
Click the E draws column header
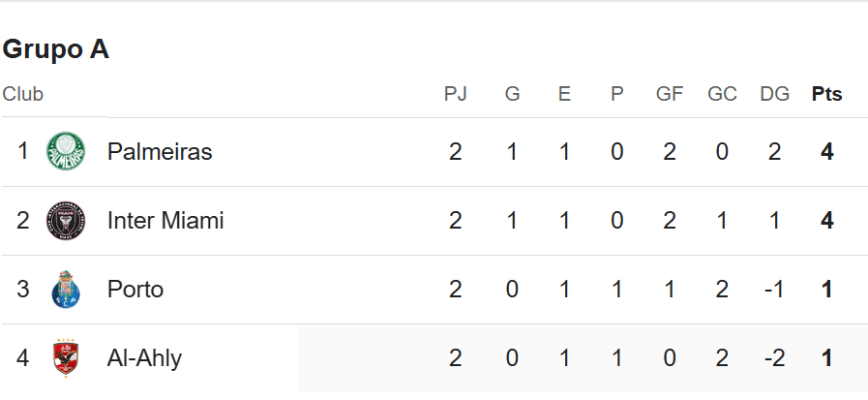click(x=564, y=94)
